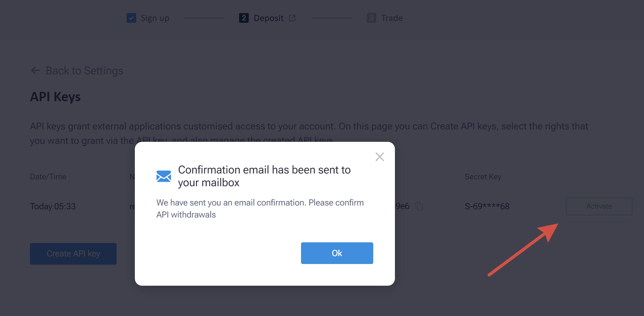Click the step 2 number badge

(x=244, y=18)
